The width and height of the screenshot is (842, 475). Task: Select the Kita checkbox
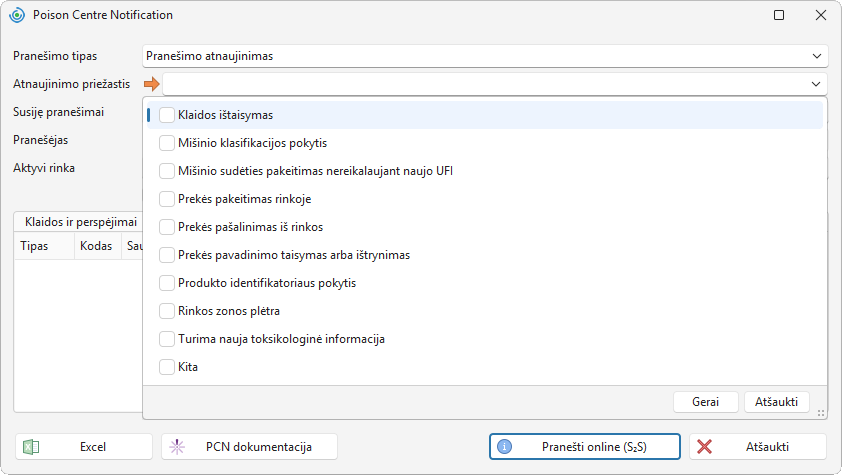tap(167, 367)
